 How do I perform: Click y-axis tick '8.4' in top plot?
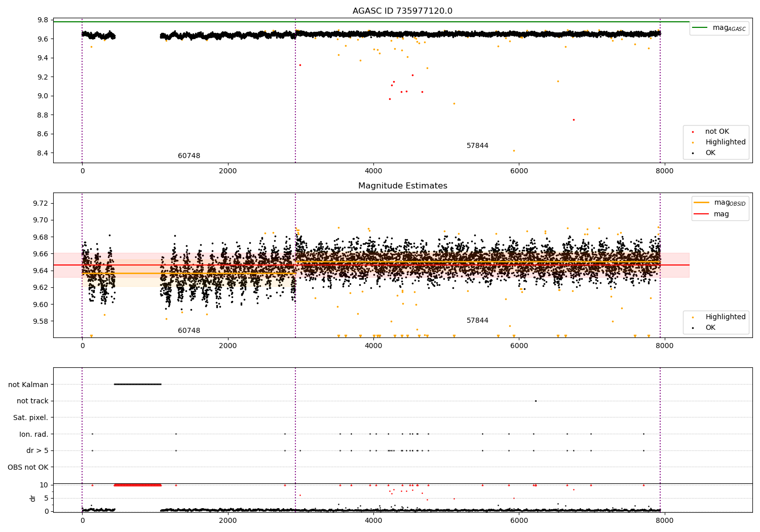coord(43,154)
